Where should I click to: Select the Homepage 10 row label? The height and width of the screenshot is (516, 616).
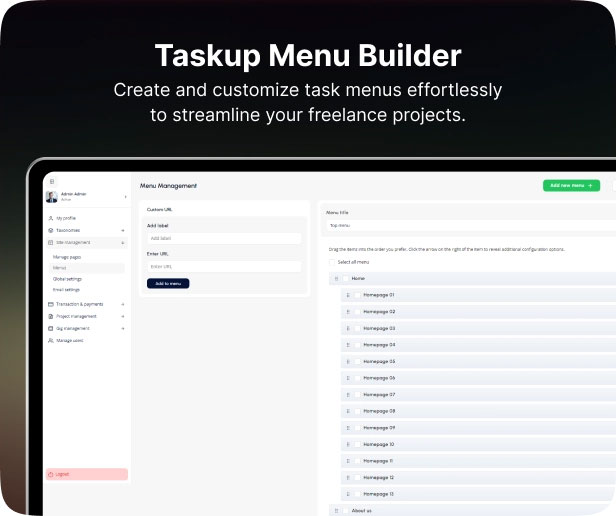tap(379, 444)
